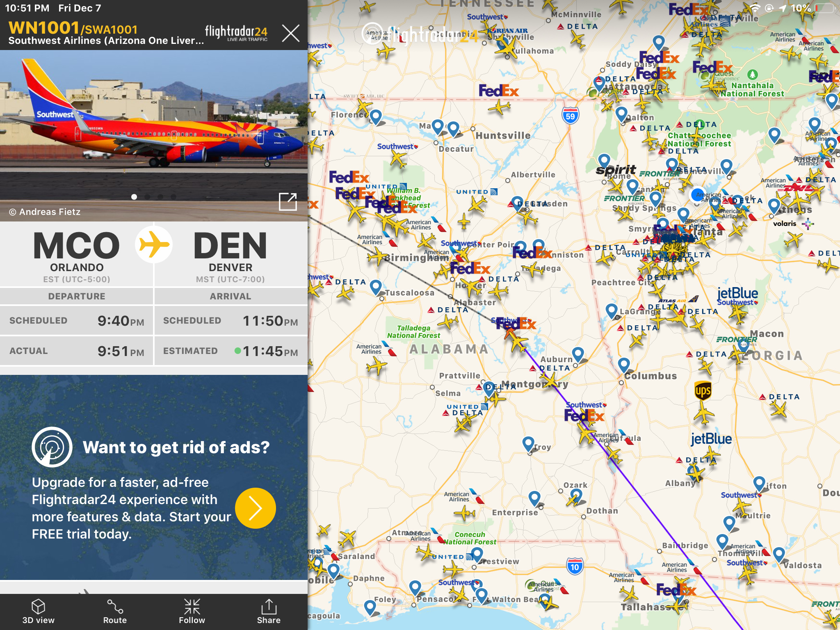The width and height of the screenshot is (840, 630).
Task: Tap the Tuscaloosa airport pin
Action: point(376,287)
